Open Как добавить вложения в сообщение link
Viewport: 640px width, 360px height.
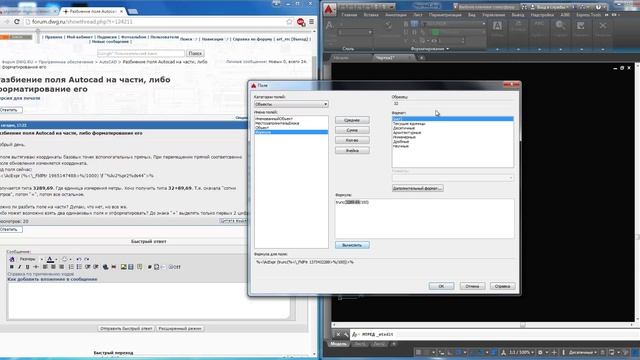point(52,279)
